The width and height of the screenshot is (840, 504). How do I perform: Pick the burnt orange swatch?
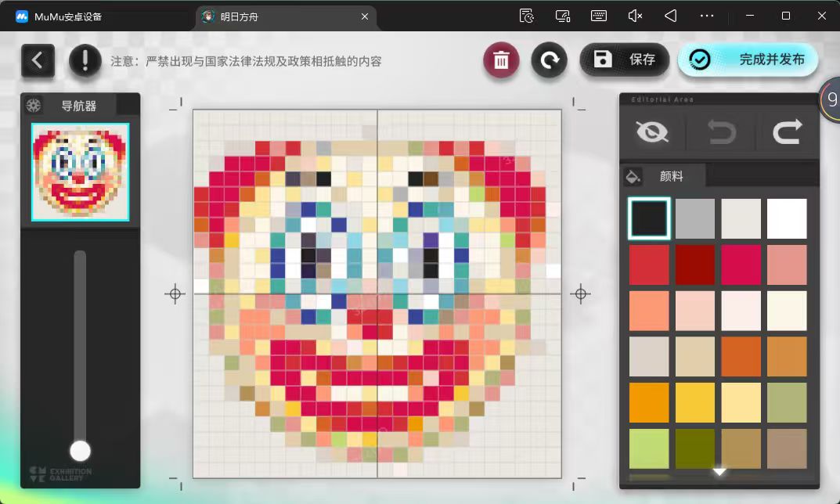pos(741,357)
